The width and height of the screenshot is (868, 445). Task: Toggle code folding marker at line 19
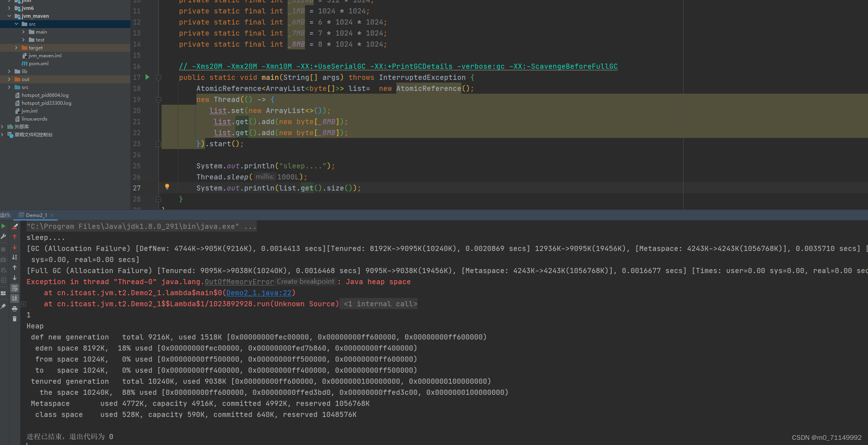pyautogui.click(x=158, y=100)
